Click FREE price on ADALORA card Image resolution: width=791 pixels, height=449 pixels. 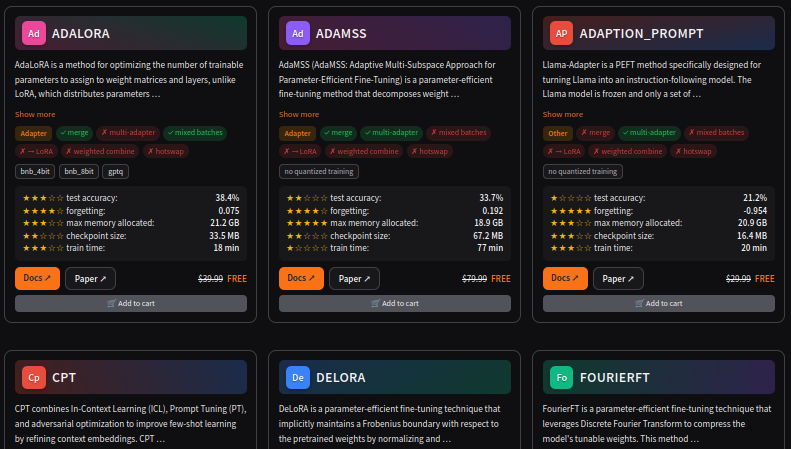[237, 278]
